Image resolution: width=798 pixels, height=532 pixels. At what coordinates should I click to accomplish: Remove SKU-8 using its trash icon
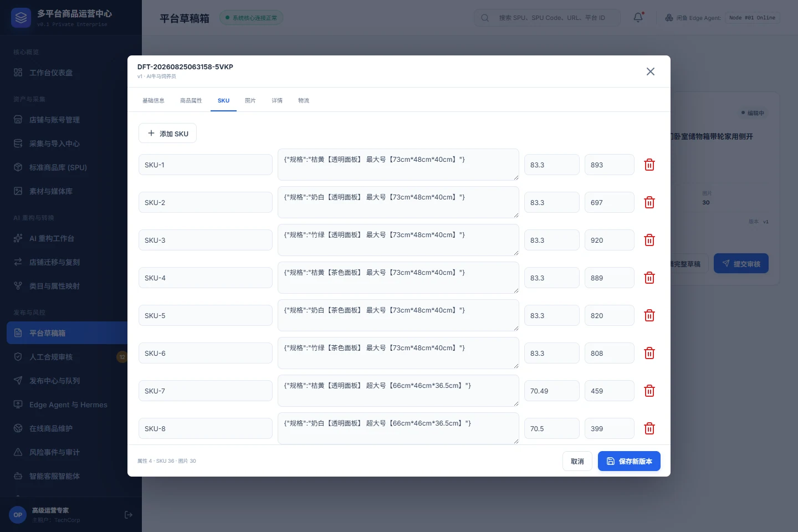coord(649,428)
